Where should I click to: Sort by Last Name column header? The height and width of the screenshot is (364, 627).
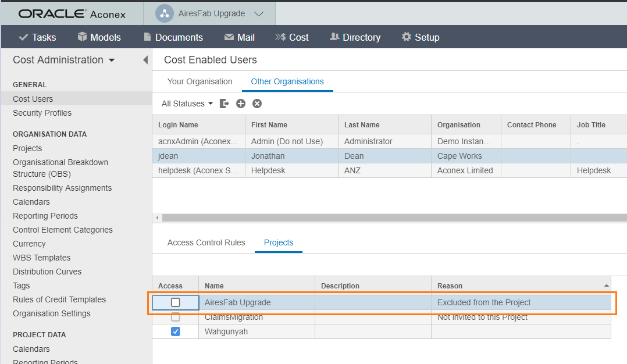tap(384, 124)
